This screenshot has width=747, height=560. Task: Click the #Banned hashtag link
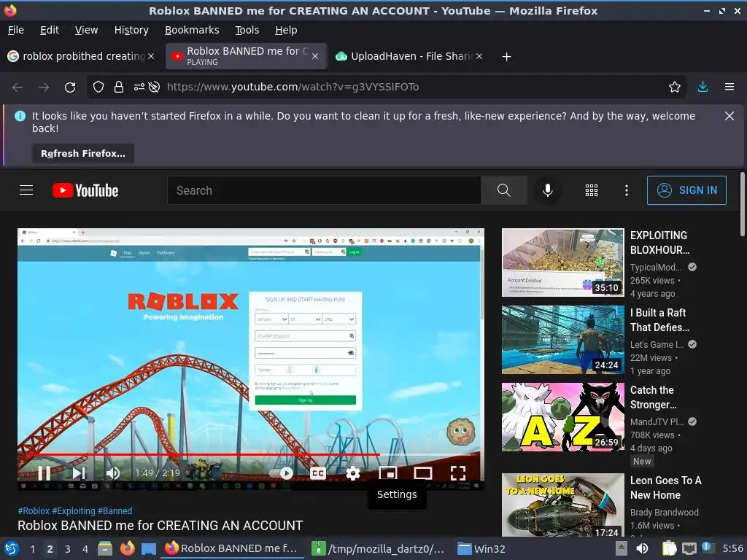point(115,510)
